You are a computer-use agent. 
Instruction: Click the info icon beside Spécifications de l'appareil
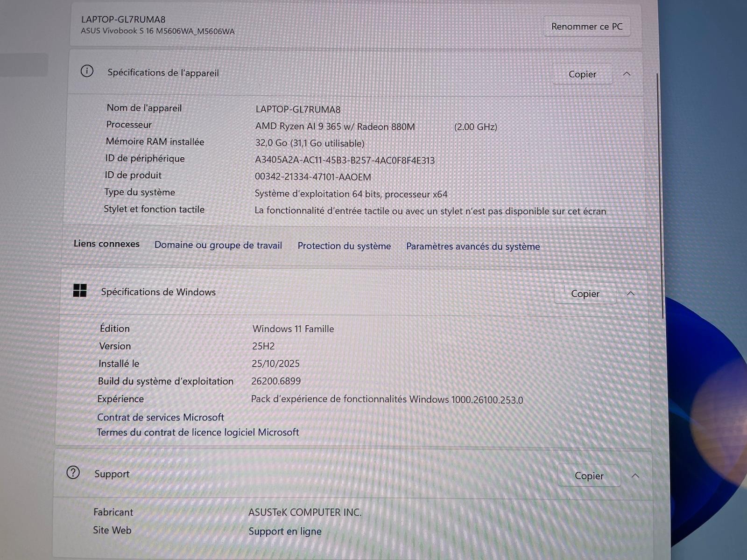(87, 71)
